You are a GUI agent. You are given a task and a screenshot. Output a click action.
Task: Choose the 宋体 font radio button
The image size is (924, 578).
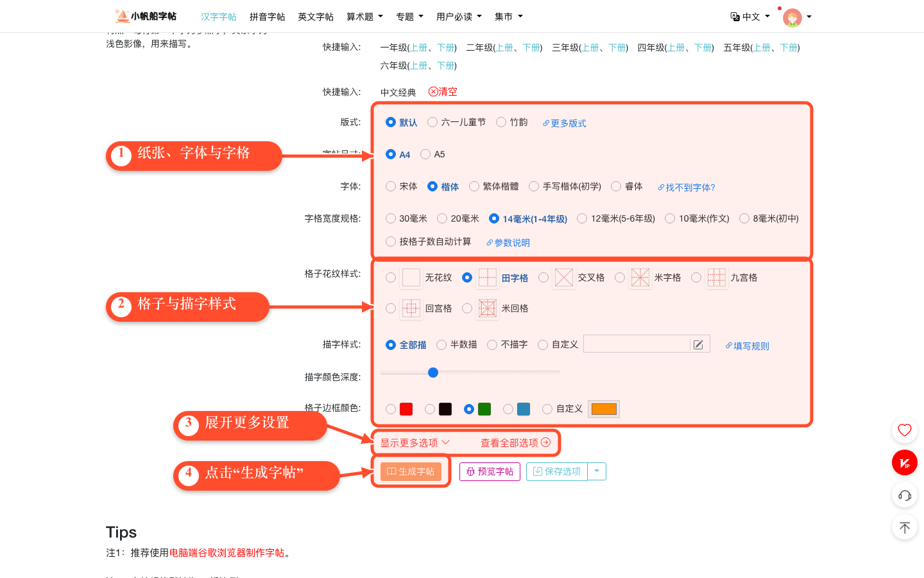[391, 186]
